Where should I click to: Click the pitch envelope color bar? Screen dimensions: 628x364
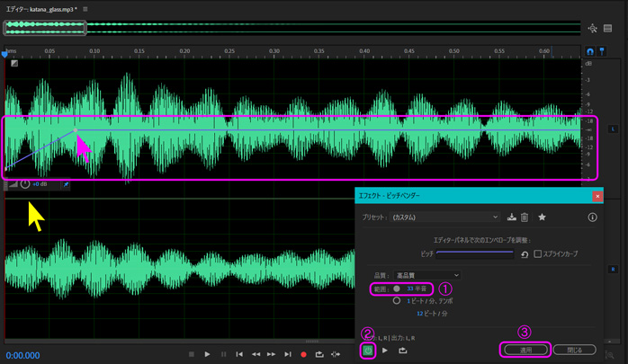(x=475, y=254)
